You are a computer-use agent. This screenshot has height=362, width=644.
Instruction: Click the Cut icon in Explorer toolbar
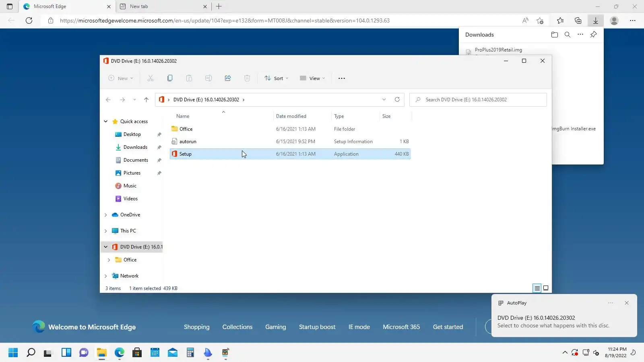pyautogui.click(x=151, y=78)
